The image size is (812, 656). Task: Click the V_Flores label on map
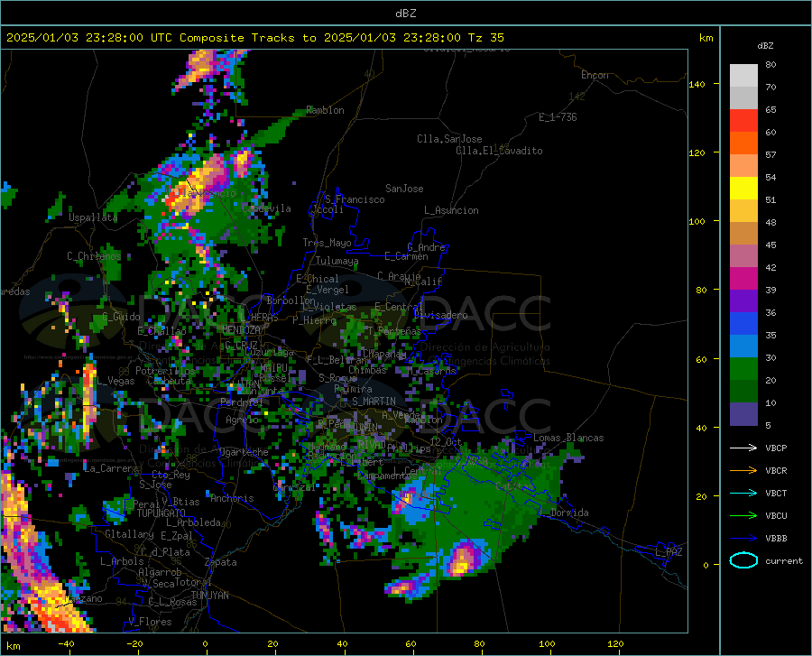point(150,622)
